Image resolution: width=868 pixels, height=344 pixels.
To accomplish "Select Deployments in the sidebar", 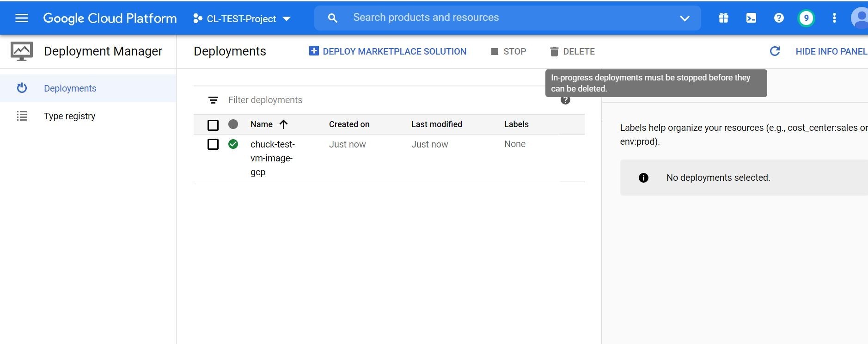I will click(x=88, y=88).
